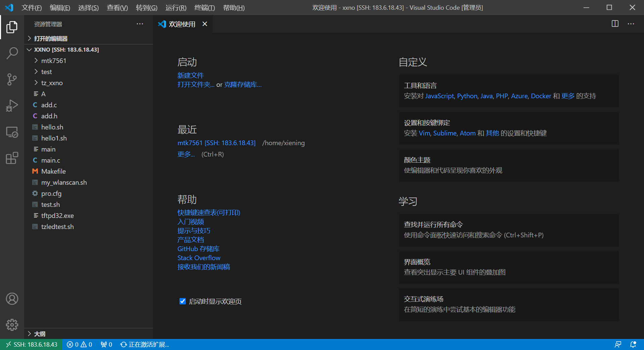Open the tftpd32.exe file
This screenshot has width=644, height=350.
89,216
